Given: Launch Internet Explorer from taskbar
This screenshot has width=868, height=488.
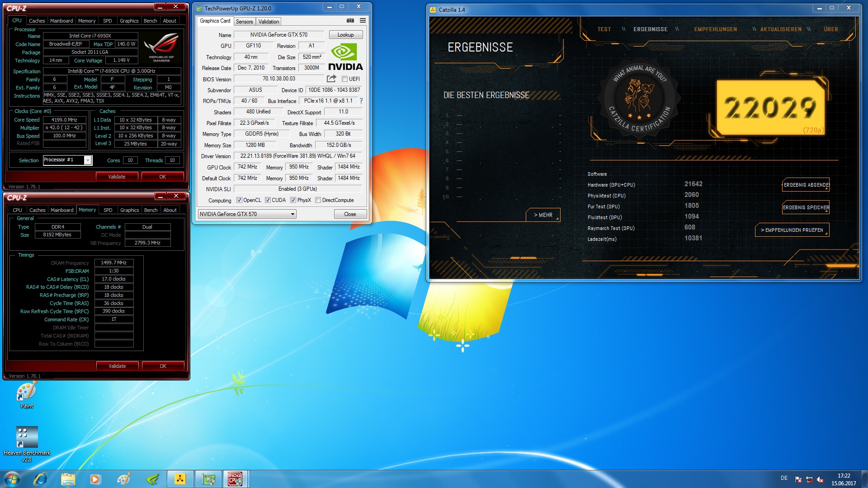Looking at the screenshot, I should (40, 479).
